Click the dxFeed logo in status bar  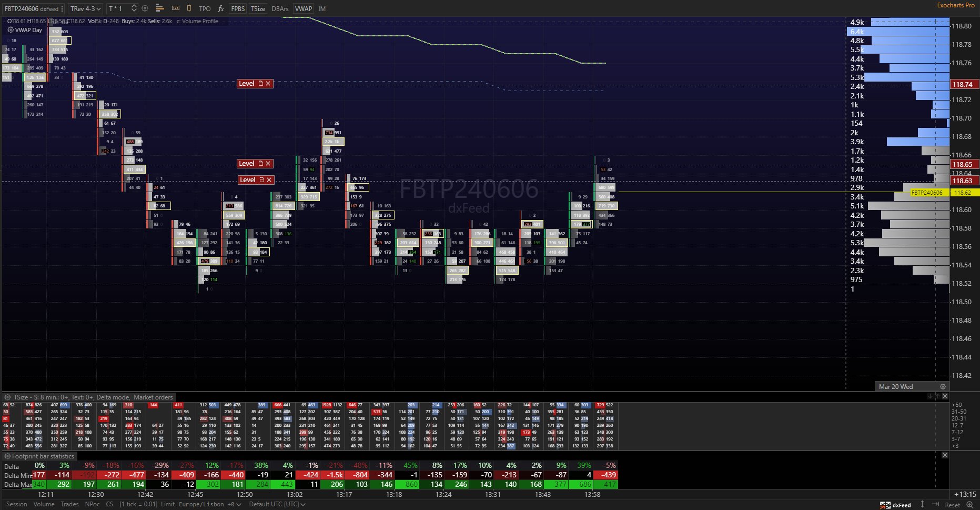click(x=895, y=505)
